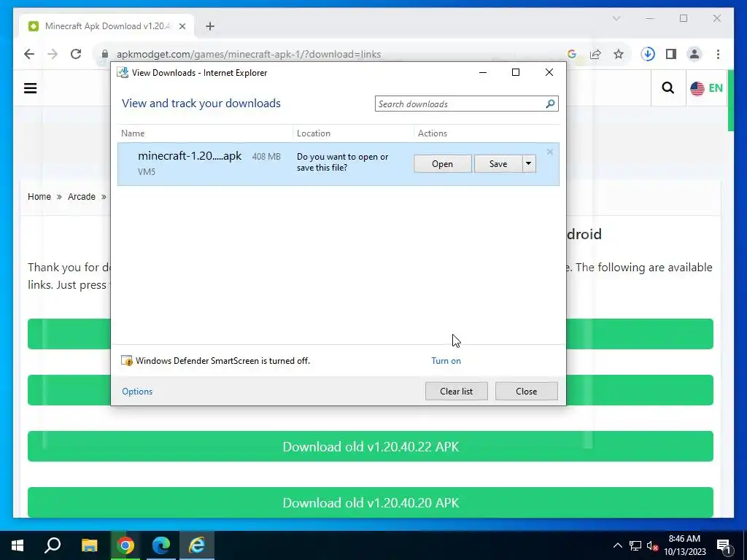Change language via EN flag

[706, 88]
